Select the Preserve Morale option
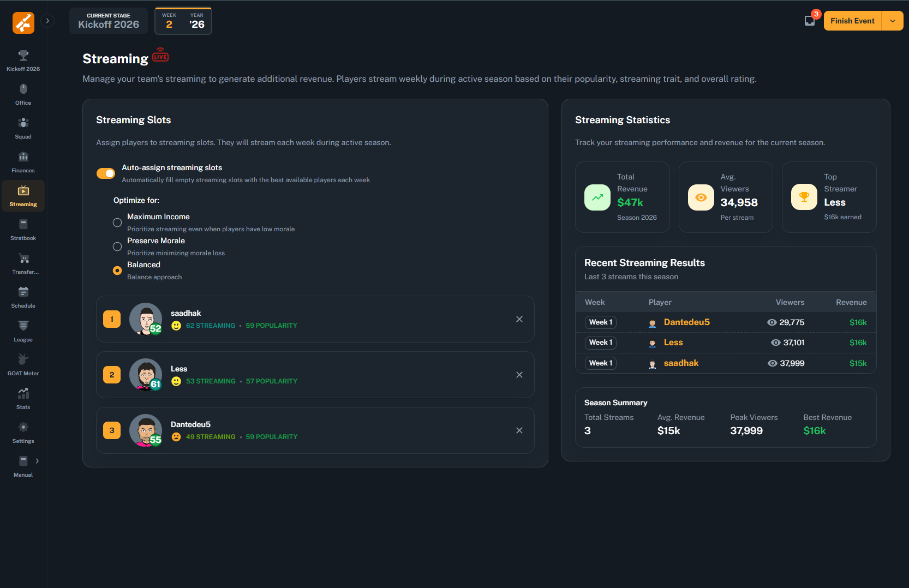This screenshot has height=588, width=909. coord(117,247)
